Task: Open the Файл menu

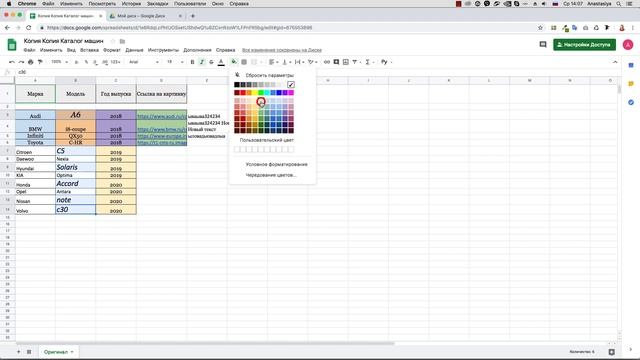Action: click(x=29, y=50)
